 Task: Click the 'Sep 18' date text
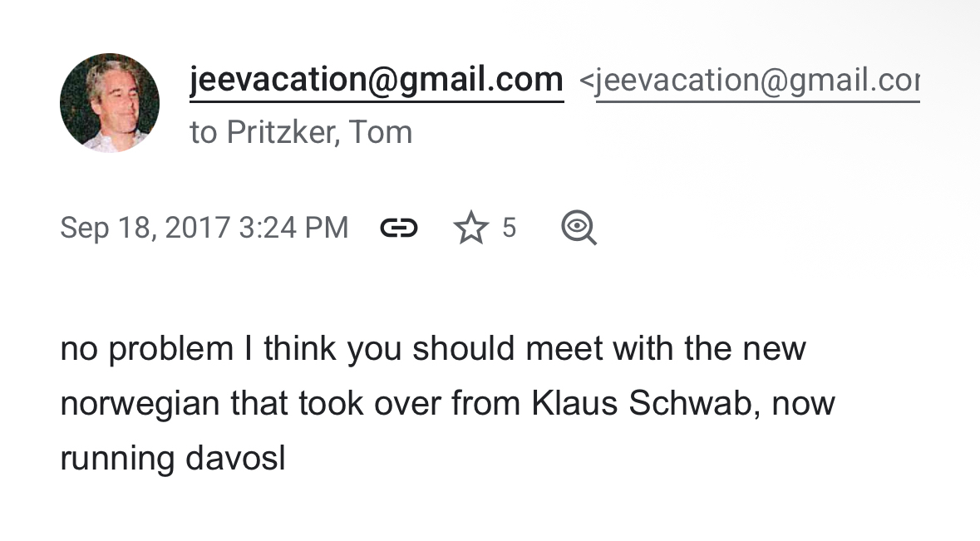coord(105,228)
